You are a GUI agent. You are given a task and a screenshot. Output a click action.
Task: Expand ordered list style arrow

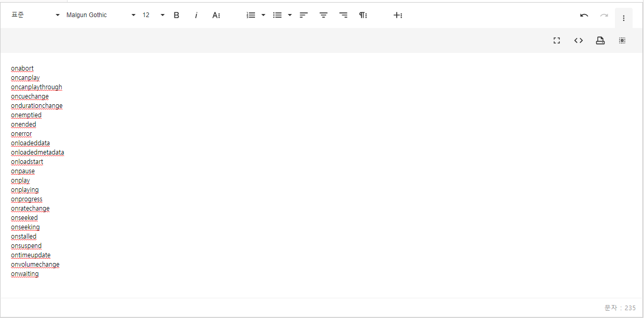pyautogui.click(x=263, y=15)
